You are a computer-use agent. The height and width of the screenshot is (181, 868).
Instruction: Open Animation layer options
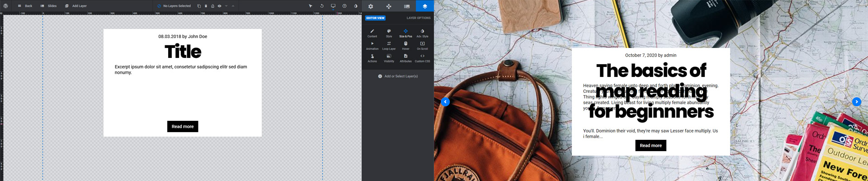tap(372, 46)
